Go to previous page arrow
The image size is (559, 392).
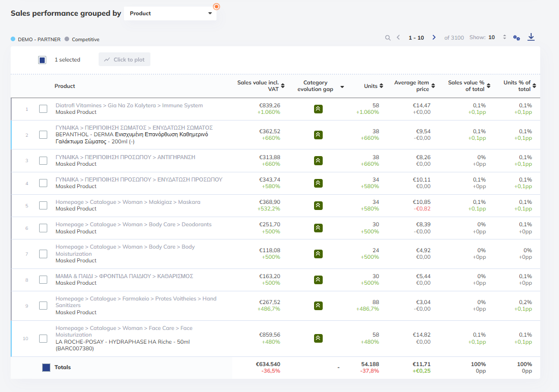point(398,38)
